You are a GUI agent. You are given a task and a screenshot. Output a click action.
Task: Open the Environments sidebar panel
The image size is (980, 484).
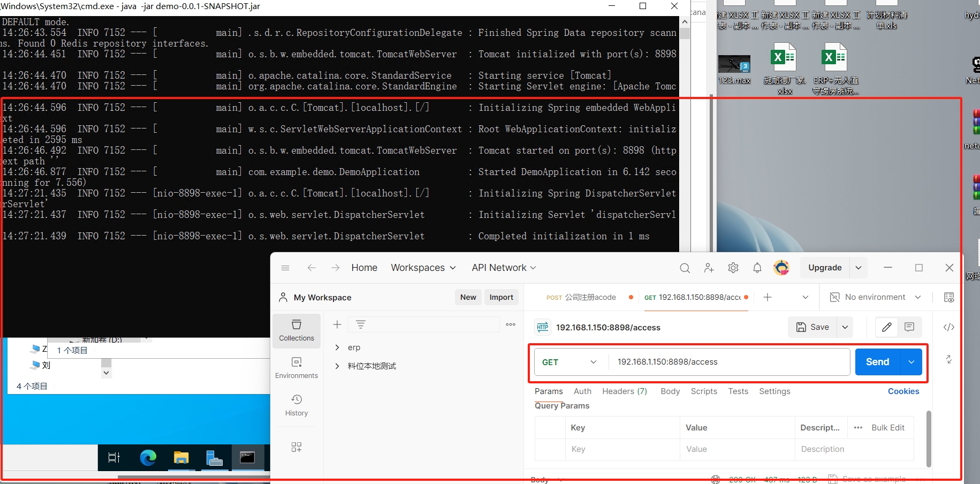(x=297, y=368)
